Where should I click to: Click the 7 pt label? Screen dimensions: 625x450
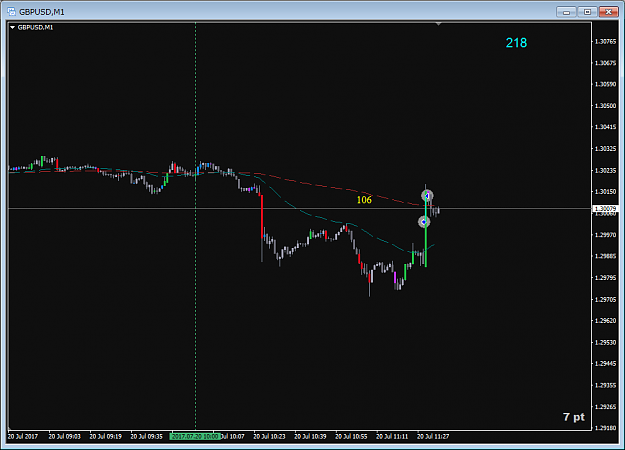(574, 417)
